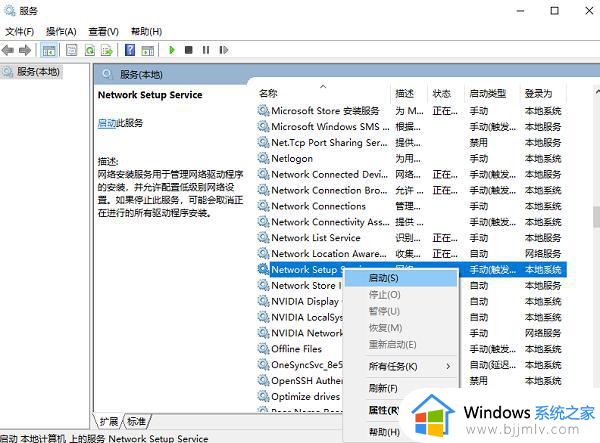Image resolution: width=600 pixels, height=443 pixels.
Task: Select the Net.Tcp Port Sharing Service row
Action: [x=411, y=143]
